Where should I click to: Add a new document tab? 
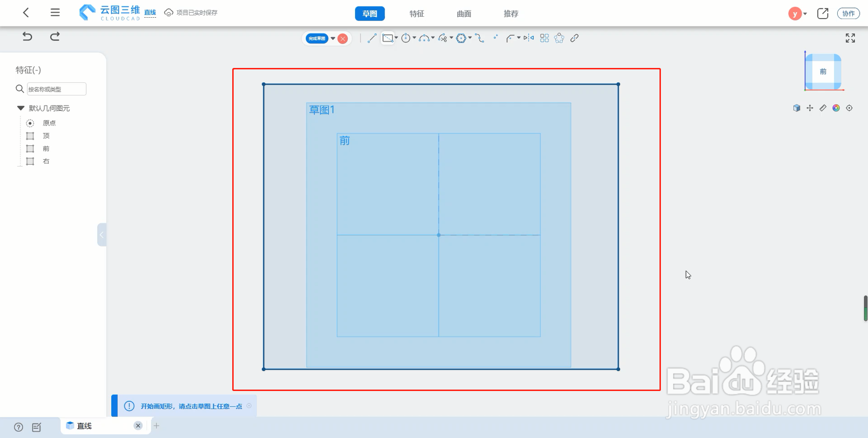[x=157, y=425]
